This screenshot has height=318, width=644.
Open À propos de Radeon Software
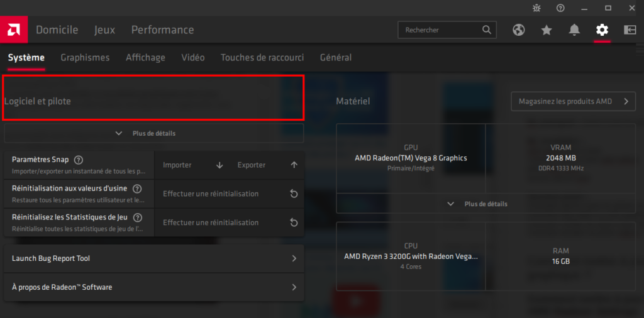click(x=154, y=287)
